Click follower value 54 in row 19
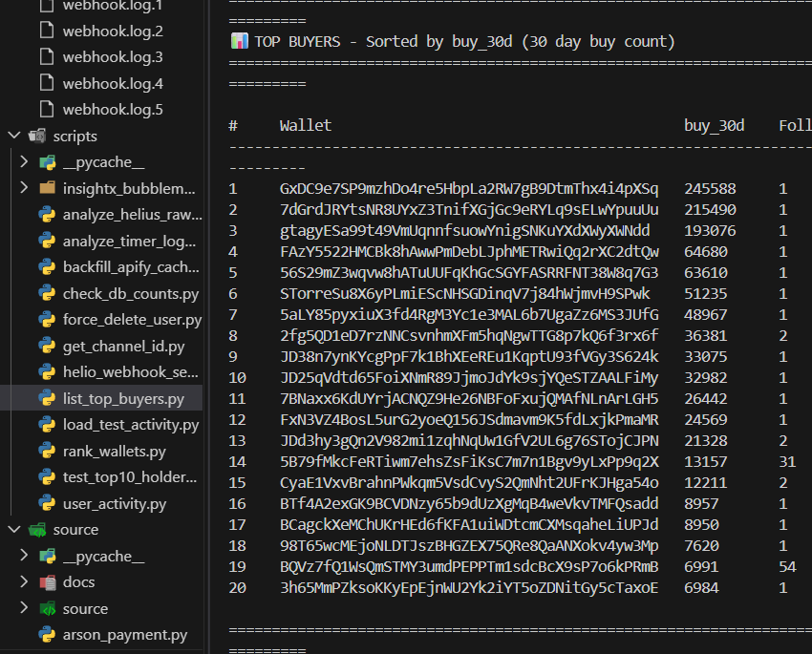812x654 pixels. point(787,567)
